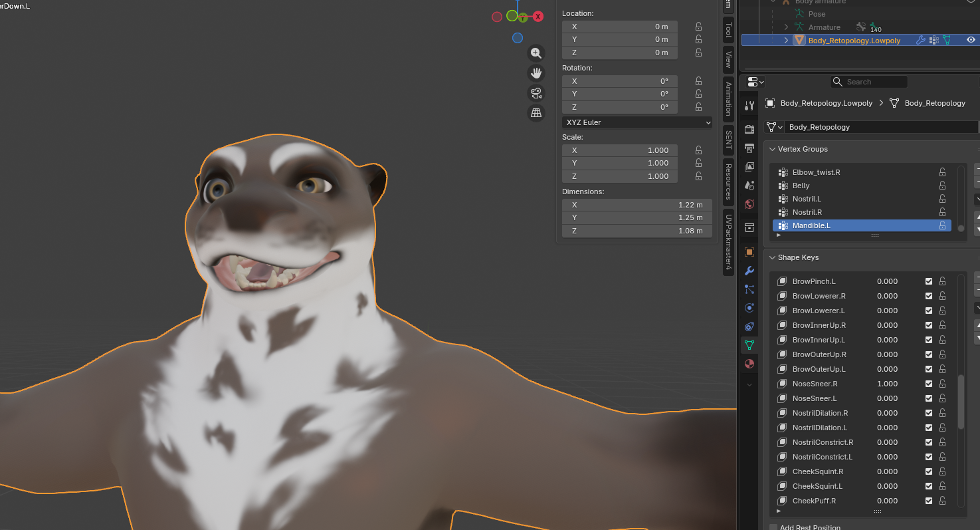The width and height of the screenshot is (980, 530).
Task: Toggle the camera view icon
Action: [536, 93]
